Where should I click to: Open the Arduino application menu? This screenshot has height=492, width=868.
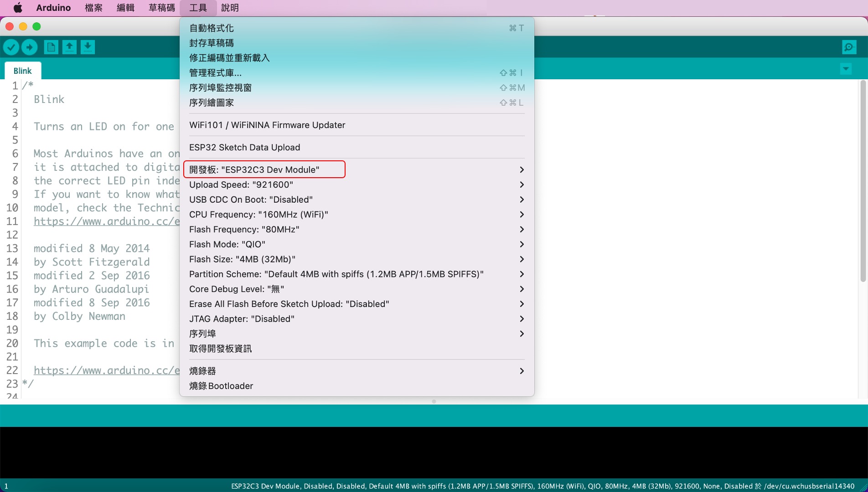pos(53,8)
